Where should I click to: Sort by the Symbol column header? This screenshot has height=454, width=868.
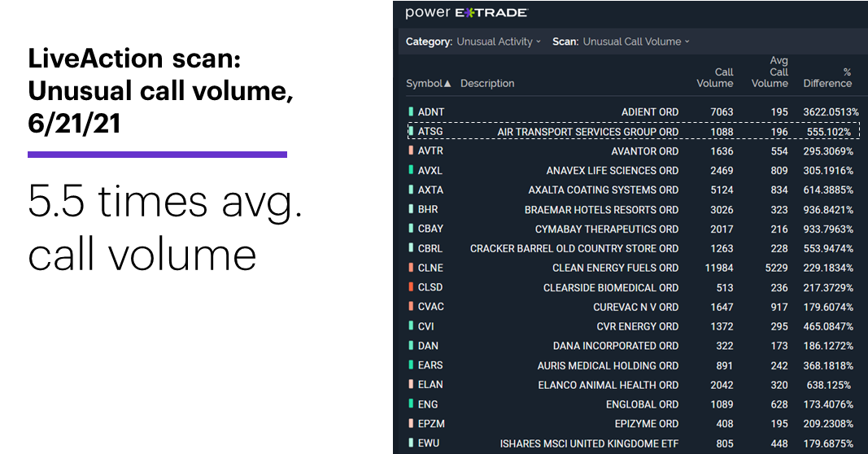tap(429, 83)
